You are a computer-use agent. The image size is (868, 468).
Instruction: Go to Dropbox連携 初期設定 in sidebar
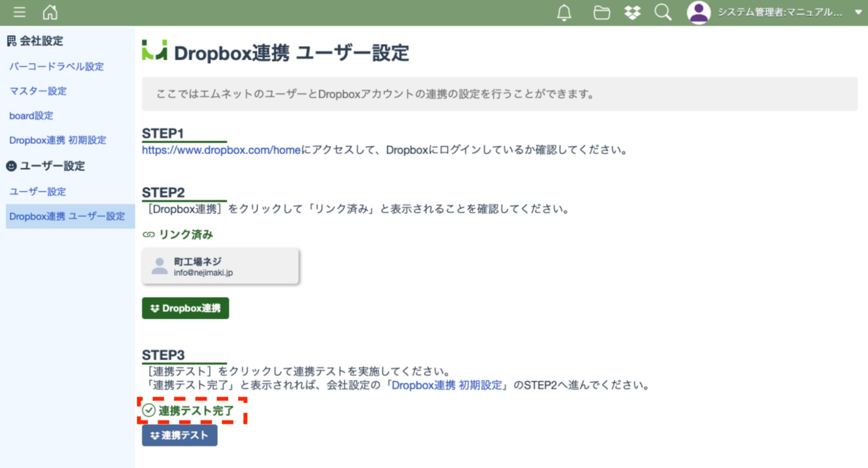pyautogui.click(x=58, y=140)
